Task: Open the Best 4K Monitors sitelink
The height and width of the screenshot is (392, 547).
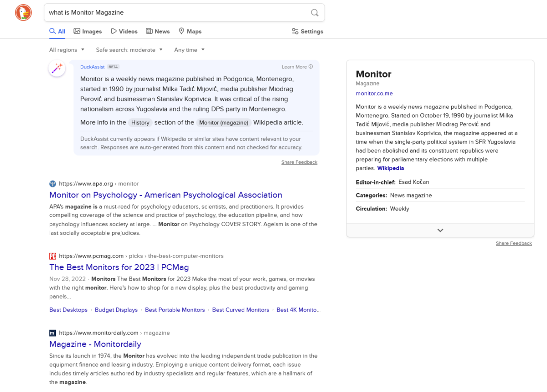Action: tap(298, 310)
